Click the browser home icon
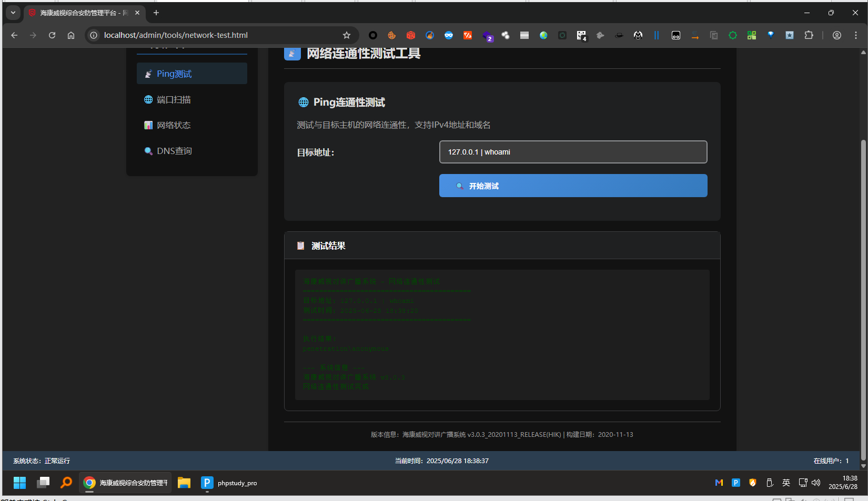The image size is (868, 501). point(71,35)
